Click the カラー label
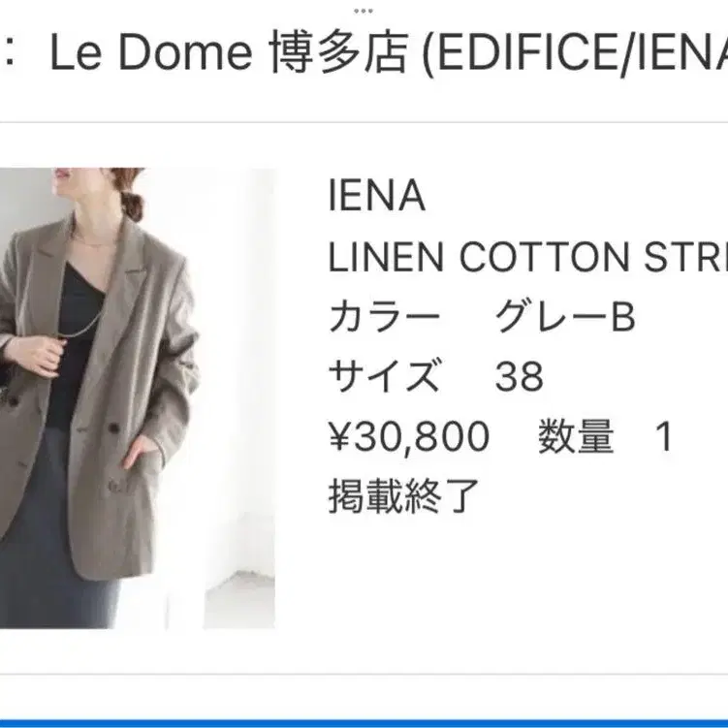 tap(385, 317)
